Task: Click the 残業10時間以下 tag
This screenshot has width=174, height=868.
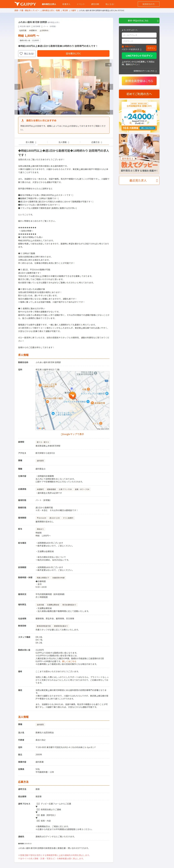Action: [43, 578]
